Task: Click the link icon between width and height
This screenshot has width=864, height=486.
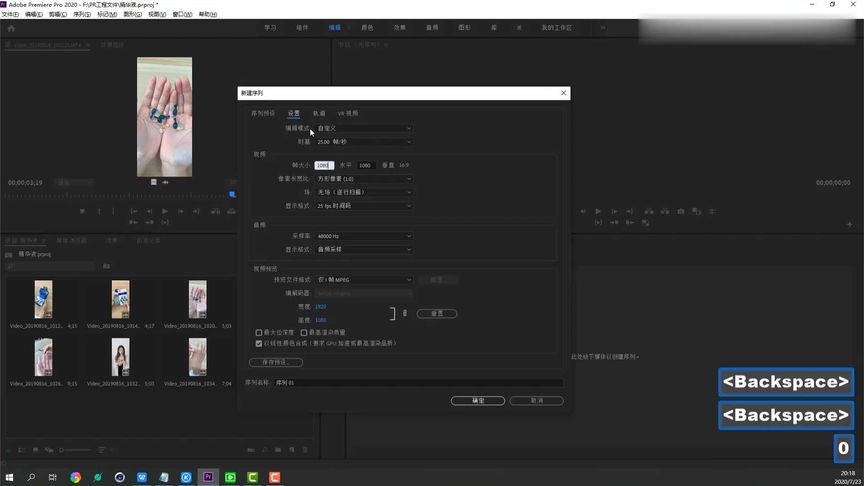Action: tap(404, 313)
